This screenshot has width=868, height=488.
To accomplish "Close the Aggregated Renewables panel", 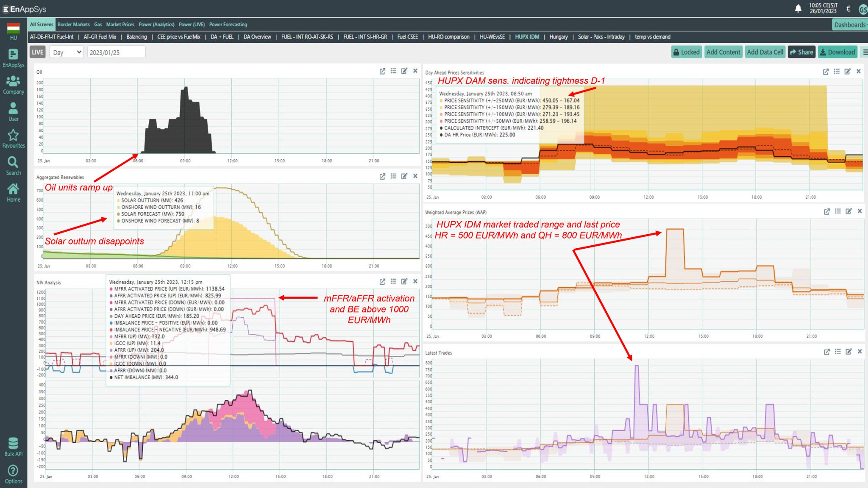I will pos(415,176).
